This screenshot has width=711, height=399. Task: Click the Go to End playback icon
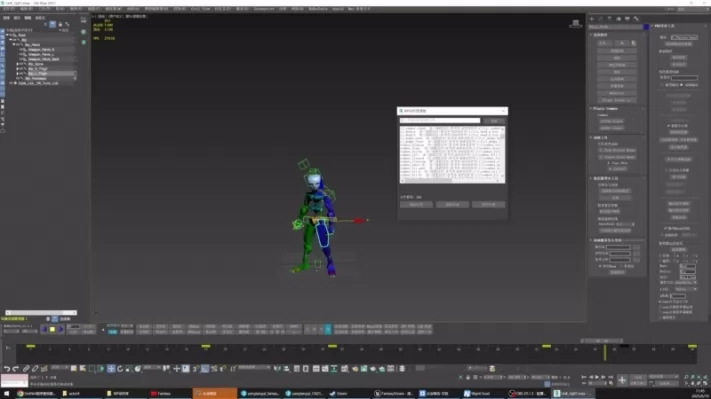tap(610, 377)
